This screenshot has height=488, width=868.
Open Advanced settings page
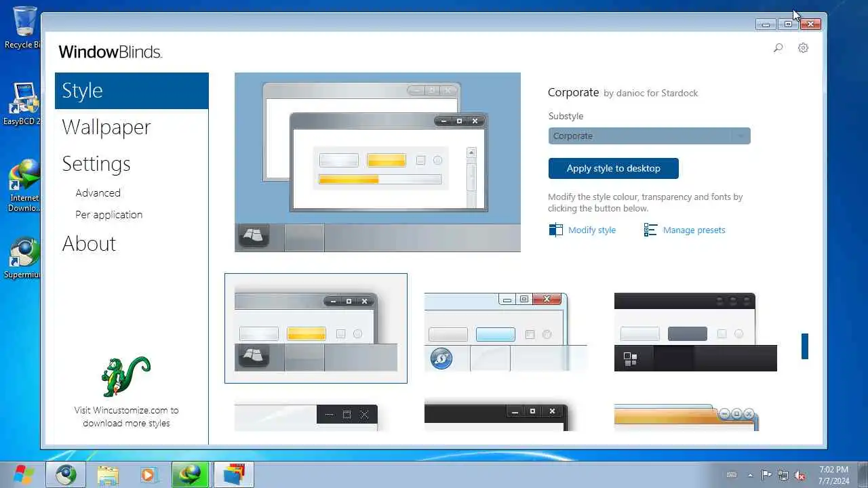click(98, 193)
